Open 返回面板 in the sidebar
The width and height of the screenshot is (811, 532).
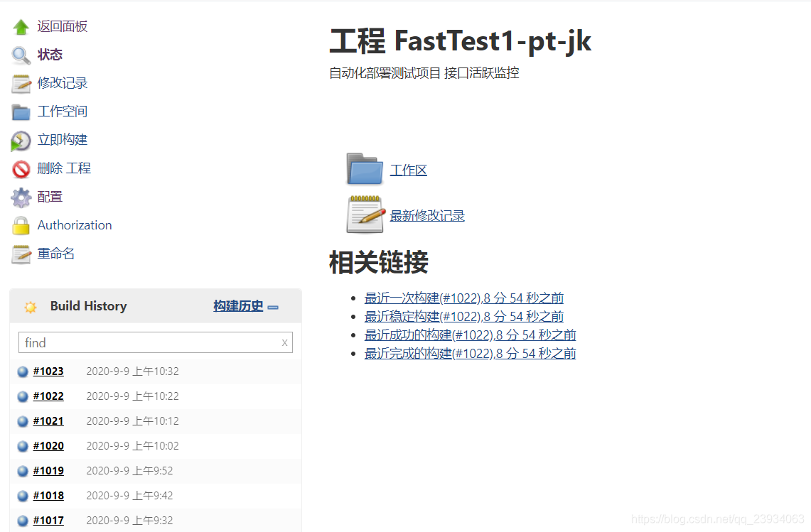63,26
